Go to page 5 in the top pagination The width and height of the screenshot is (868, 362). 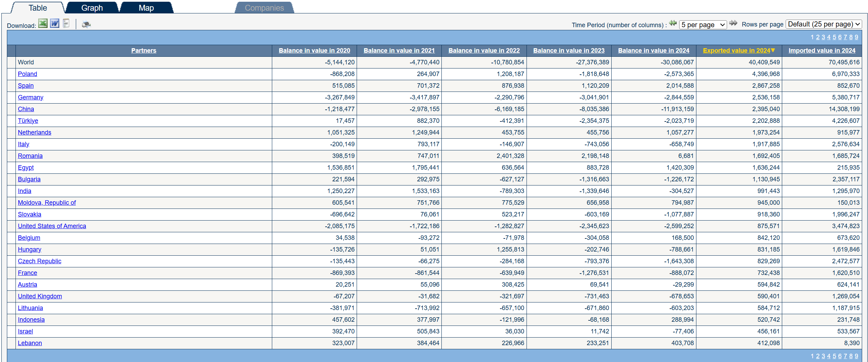834,37
